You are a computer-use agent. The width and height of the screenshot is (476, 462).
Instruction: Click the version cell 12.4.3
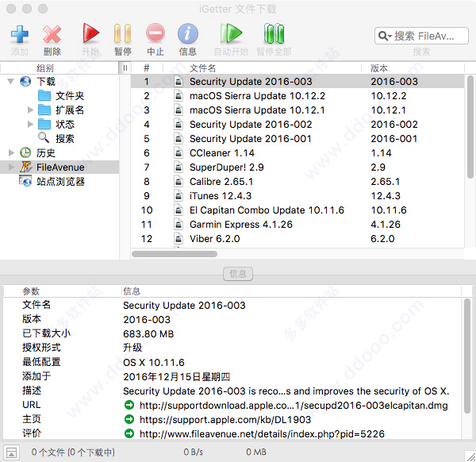[x=386, y=195]
